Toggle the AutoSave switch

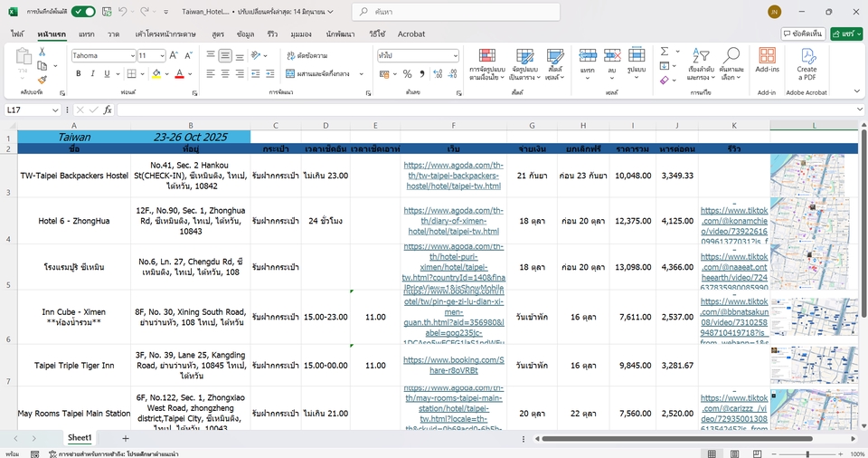pos(83,12)
